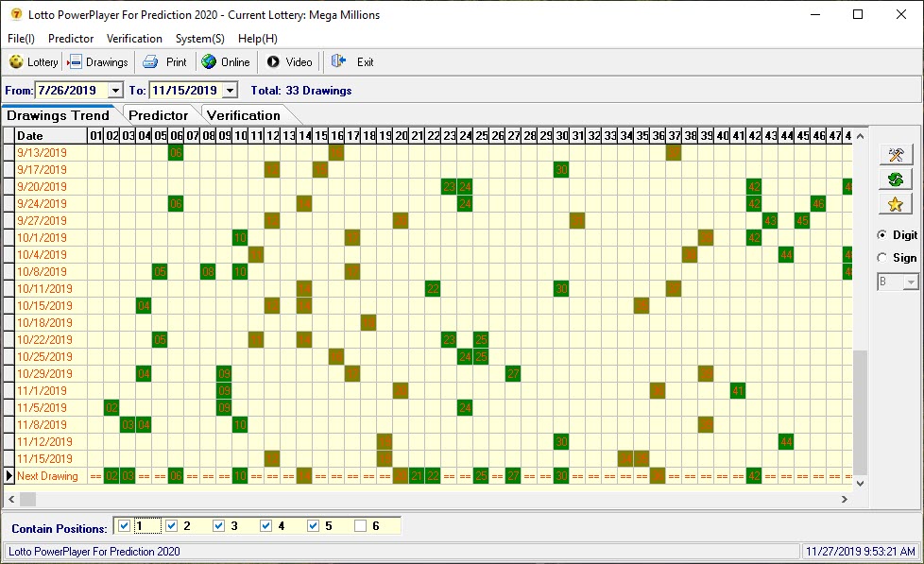Open the Lottery toolbar button
The height and width of the screenshot is (564, 924).
(x=34, y=62)
